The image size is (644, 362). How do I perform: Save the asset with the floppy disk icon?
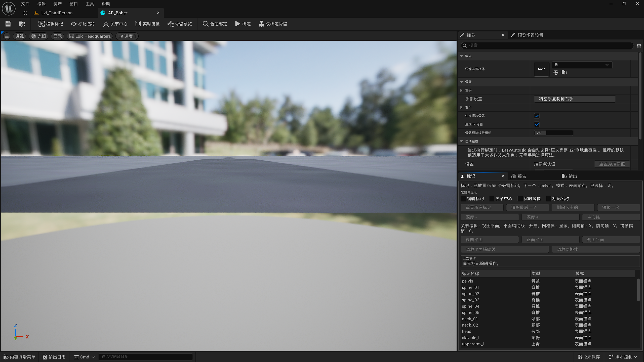[8, 24]
